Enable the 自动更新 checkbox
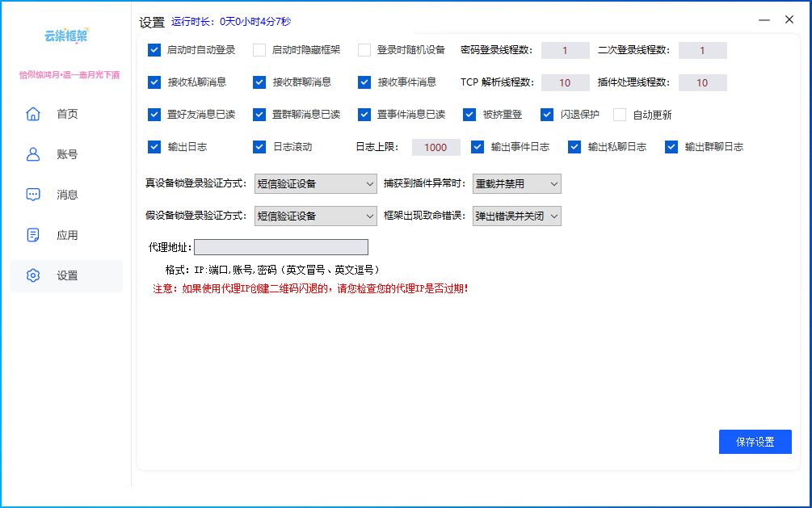This screenshot has width=812, height=508. [x=619, y=114]
